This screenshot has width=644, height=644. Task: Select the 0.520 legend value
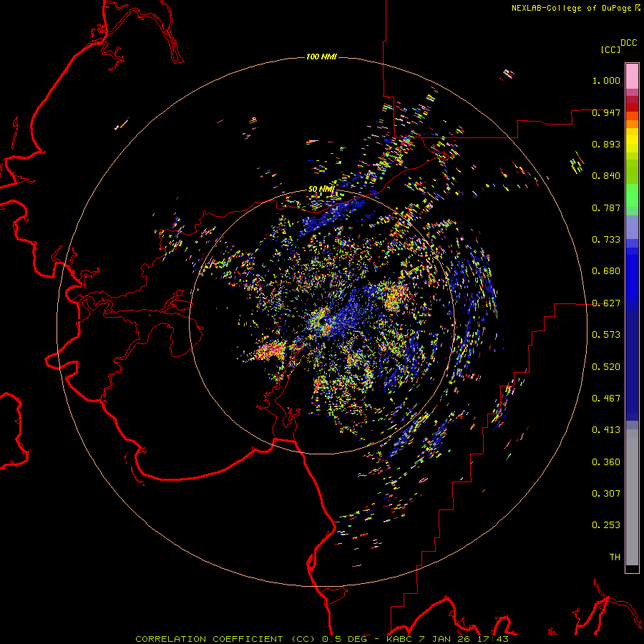[606, 367]
